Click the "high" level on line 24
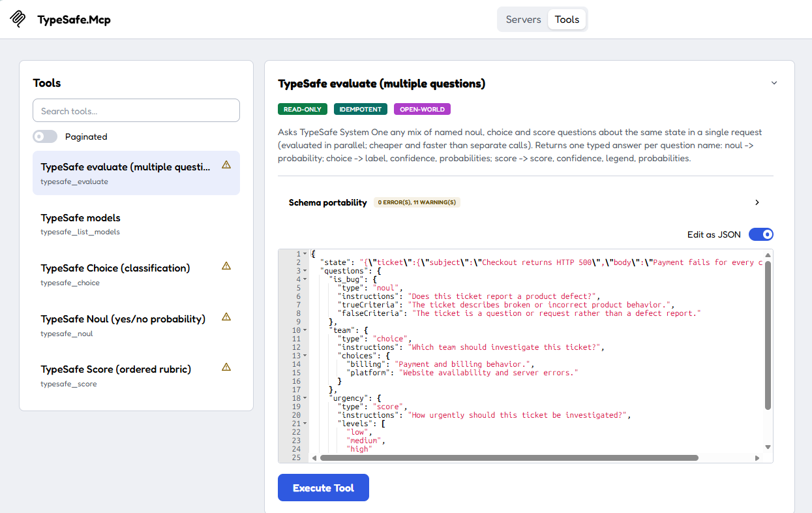 pos(359,449)
